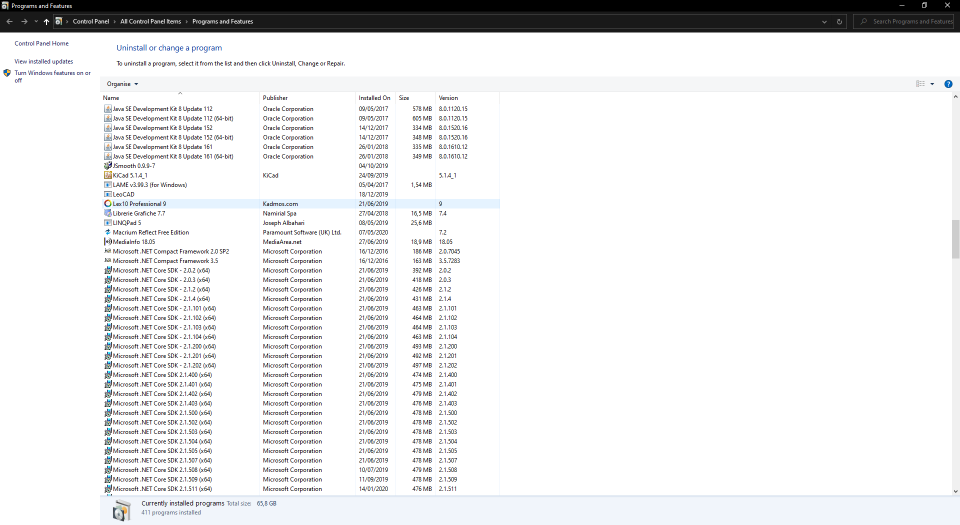This screenshot has height=525, width=960.
Task: Open Help with the question mark icon
Action: pyautogui.click(x=948, y=84)
